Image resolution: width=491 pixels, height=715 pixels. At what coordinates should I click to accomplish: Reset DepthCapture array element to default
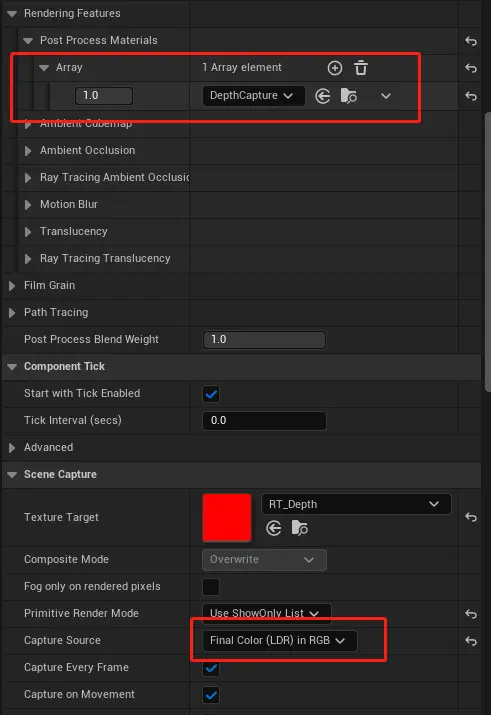(x=471, y=96)
